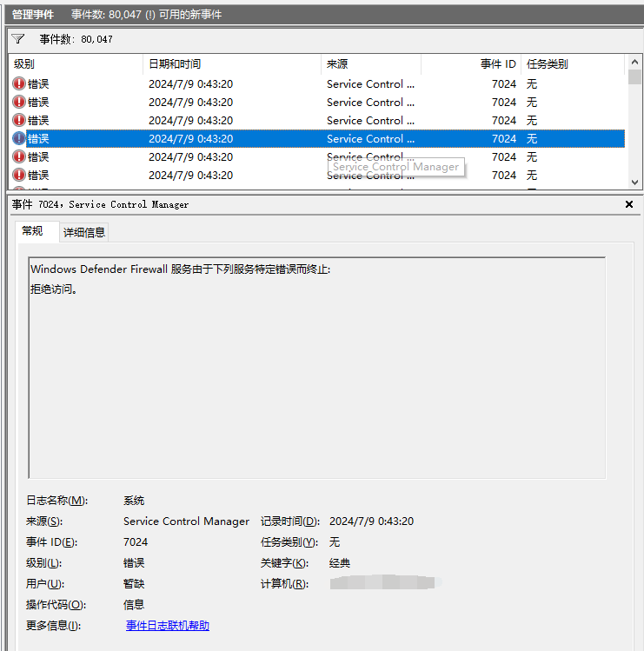
Task: Click the 'Windows Defender Firewall 服务' description line
Action: click(180, 269)
